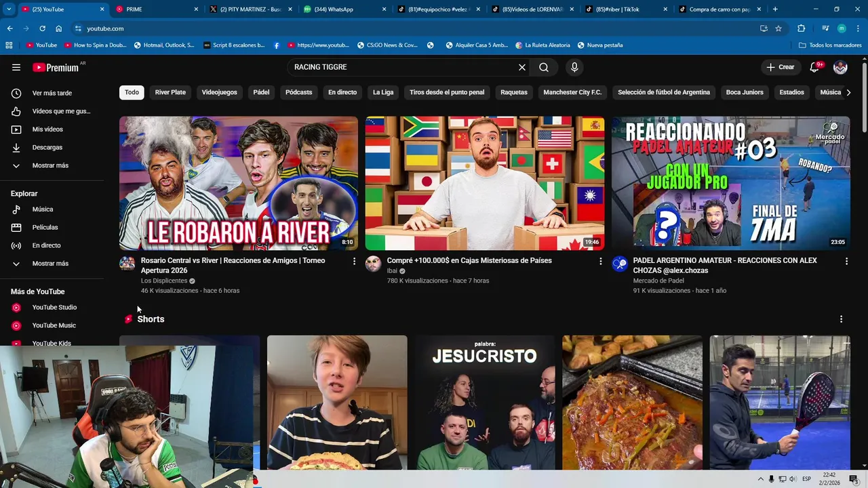Reload the page in browser
The height and width of the screenshot is (488, 868).
tap(42, 28)
